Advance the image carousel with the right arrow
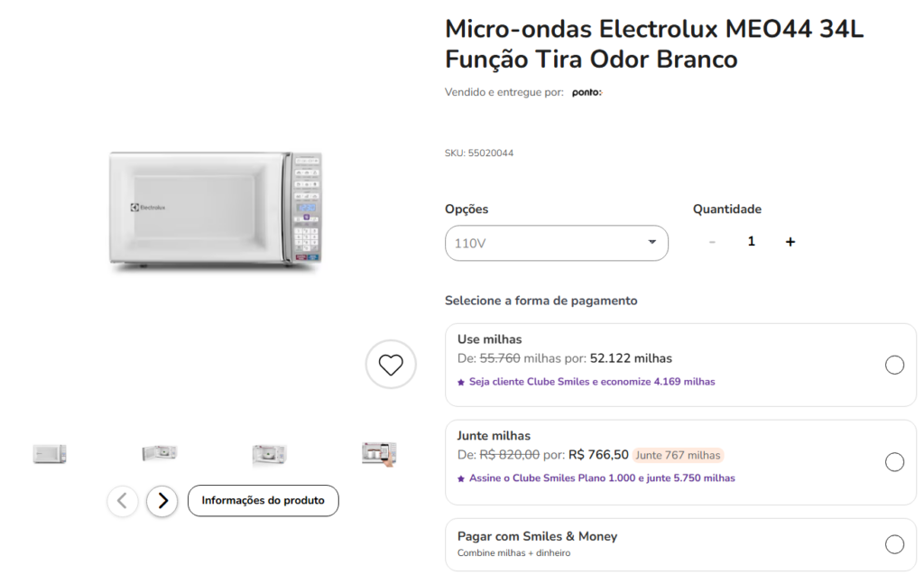This screenshot has width=924, height=575. 162,501
